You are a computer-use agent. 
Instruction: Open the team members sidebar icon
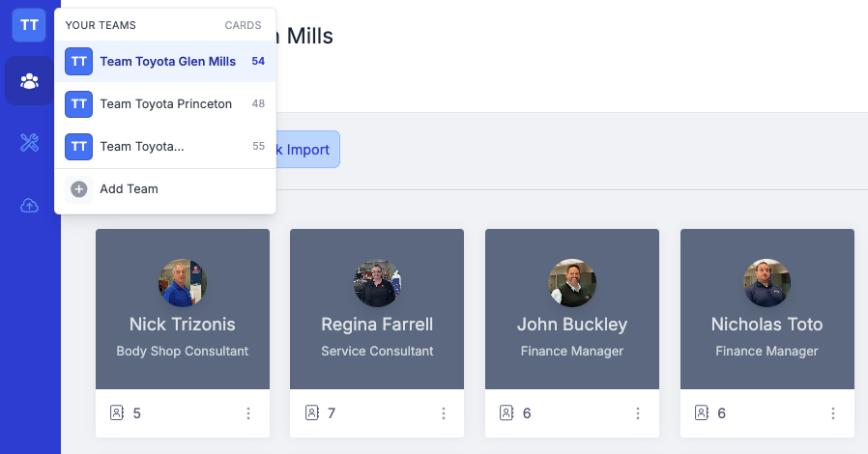29,81
